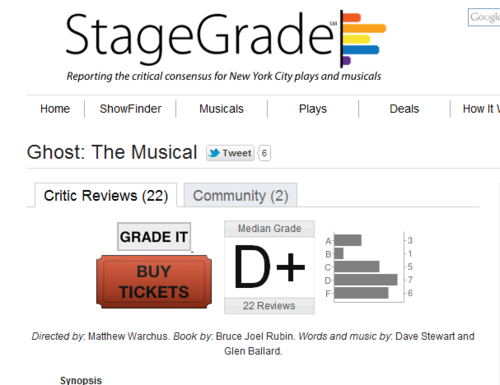The width and height of the screenshot is (500, 385).
Task: Click the F grade bar in chart
Action: click(x=361, y=293)
